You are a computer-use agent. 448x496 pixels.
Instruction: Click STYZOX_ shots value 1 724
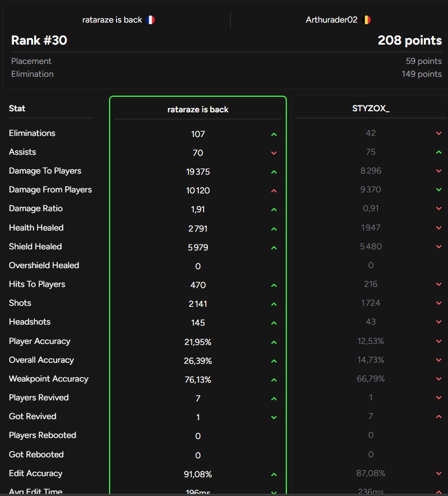pyautogui.click(x=371, y=303)
